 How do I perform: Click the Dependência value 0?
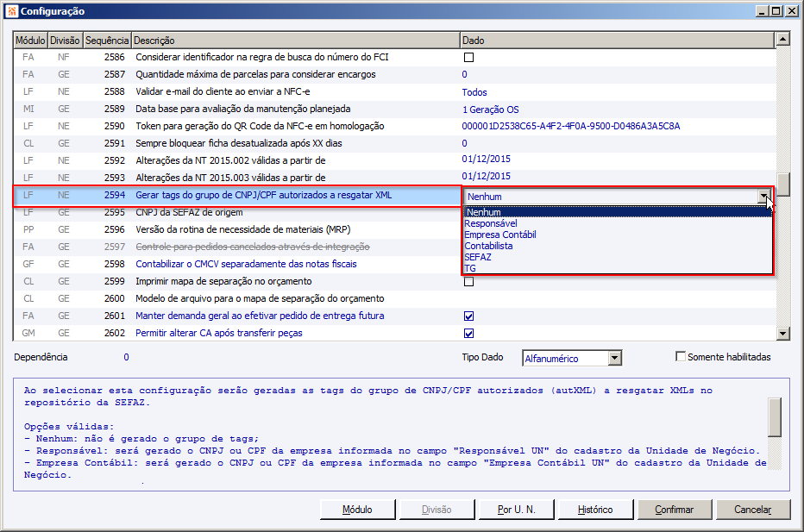(126, 357)
